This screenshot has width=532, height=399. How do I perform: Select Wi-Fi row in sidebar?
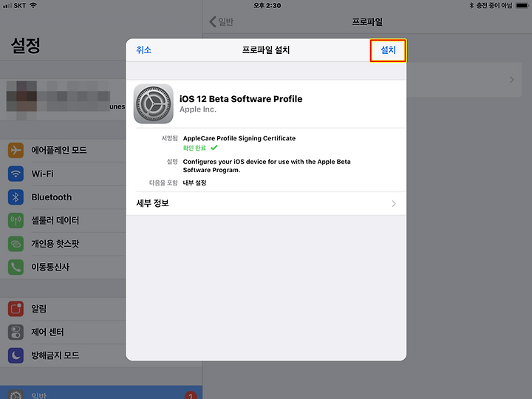(x=63, y=174)
